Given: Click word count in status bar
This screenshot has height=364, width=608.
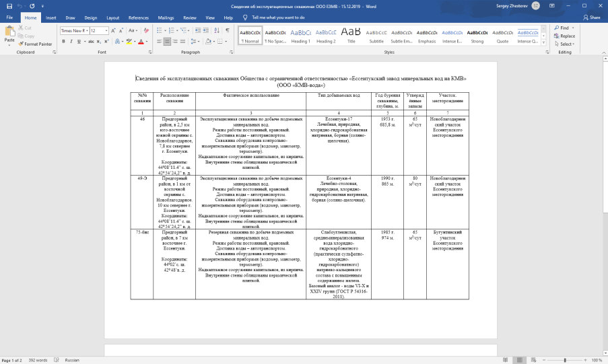Looking at the screenshot, I should click(x=38, y=360).
